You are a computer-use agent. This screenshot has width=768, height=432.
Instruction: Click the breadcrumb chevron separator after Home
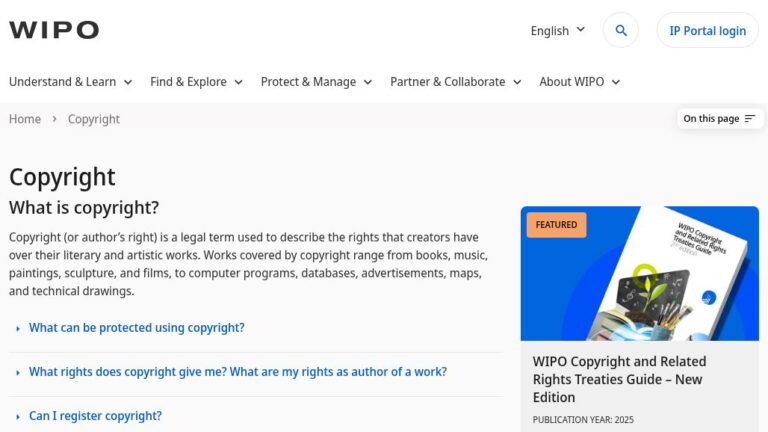(x=54, y=119)
